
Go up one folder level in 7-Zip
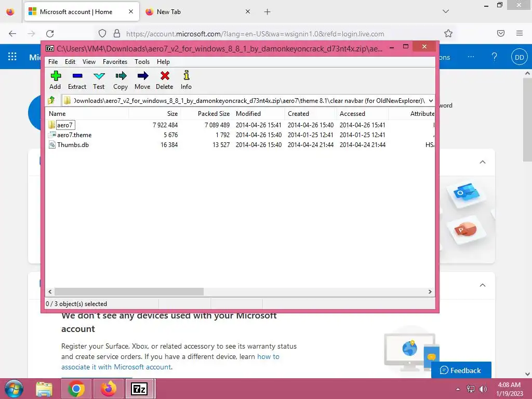(51, 100)
